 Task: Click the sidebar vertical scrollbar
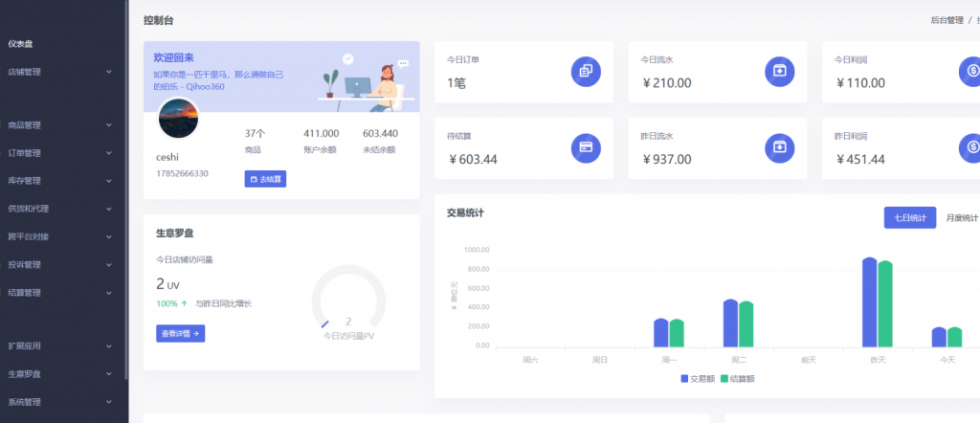(x=127, y=189)
